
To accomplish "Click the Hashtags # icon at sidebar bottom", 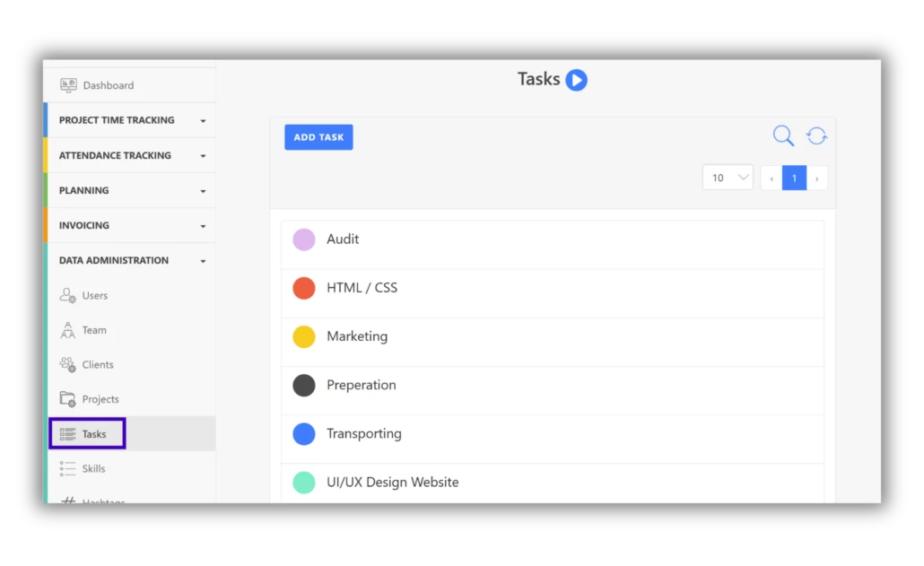I will [x=69, y=500].
